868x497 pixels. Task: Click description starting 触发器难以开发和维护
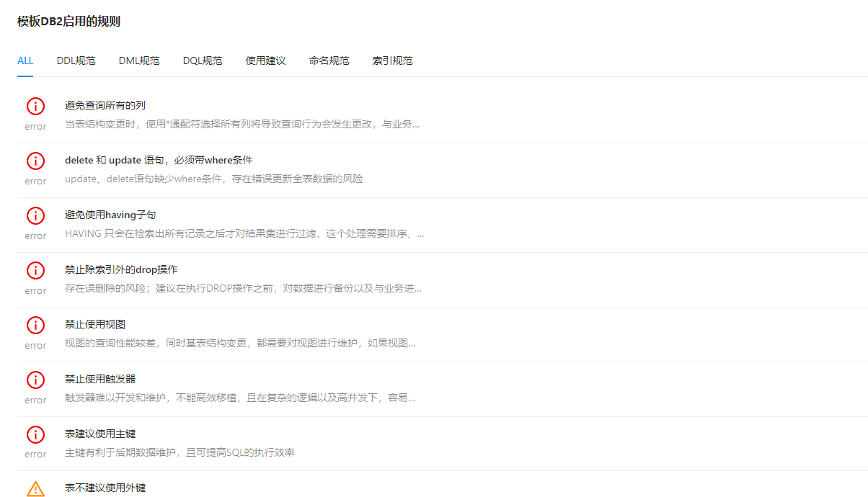tap(240, 398)
